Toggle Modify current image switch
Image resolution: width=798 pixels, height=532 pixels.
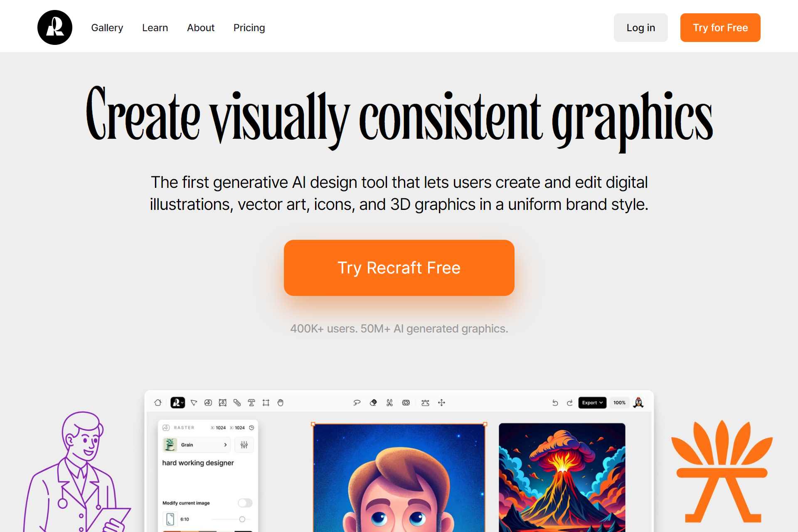pyautogui.click(x=245, y=503)
